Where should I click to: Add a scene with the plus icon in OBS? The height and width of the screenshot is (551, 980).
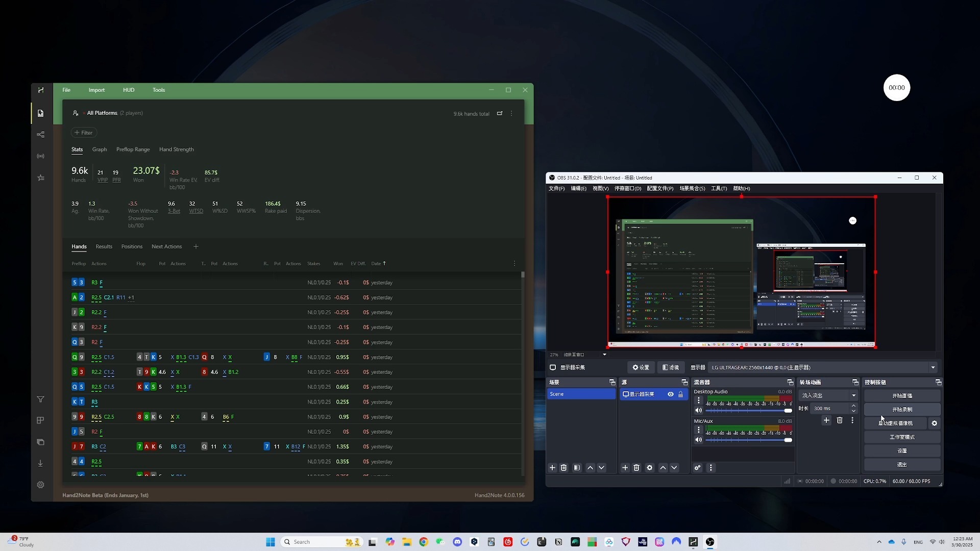pos(552,467)
